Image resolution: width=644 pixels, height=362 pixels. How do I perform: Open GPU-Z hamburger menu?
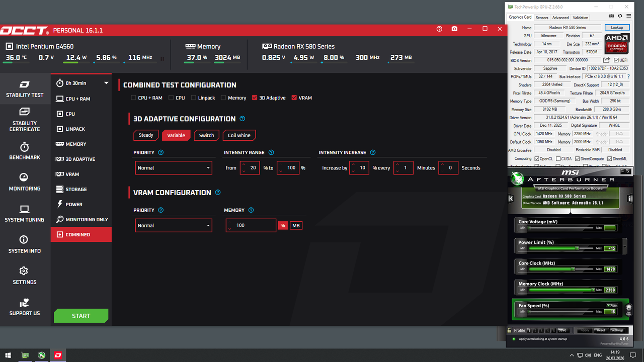click(627, 17)
